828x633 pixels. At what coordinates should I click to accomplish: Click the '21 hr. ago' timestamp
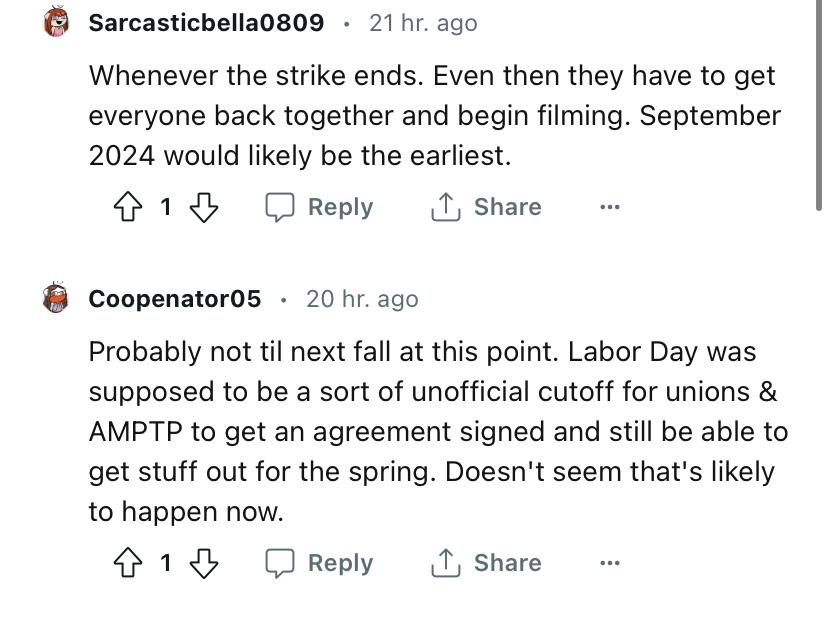423,22
